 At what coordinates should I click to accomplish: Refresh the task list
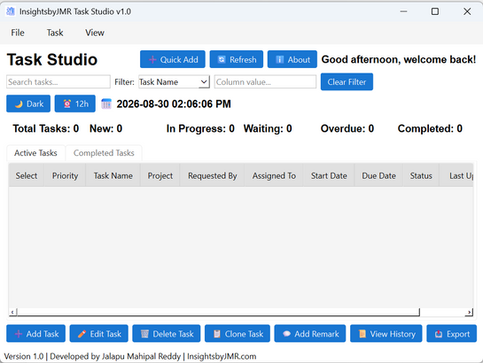coord(236,60)
